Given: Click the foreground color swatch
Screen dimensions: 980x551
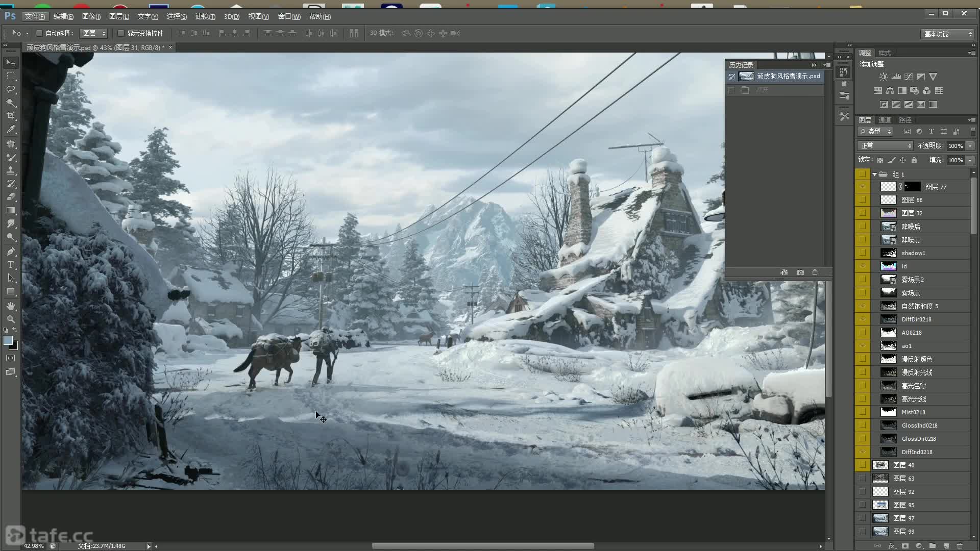Looking at the screenshot, I should pos(8,340).
